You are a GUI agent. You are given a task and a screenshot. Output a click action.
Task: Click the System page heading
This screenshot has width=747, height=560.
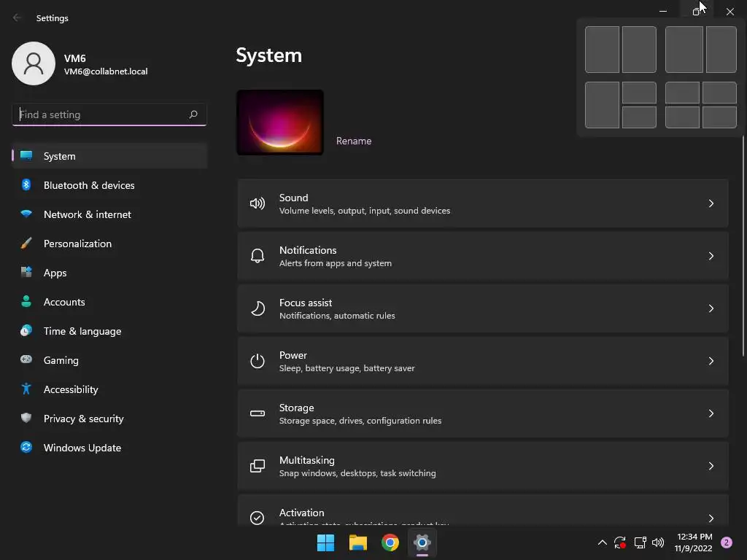pos(268,55)
